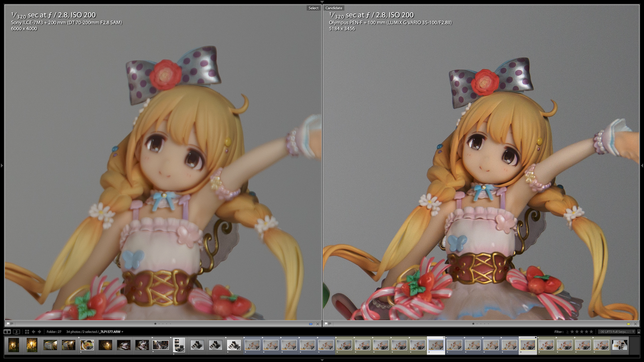This screenshot has width=644, height=362.
Task: Click the 5184 x 3456 dimensions text
Action: coord(342,29)
